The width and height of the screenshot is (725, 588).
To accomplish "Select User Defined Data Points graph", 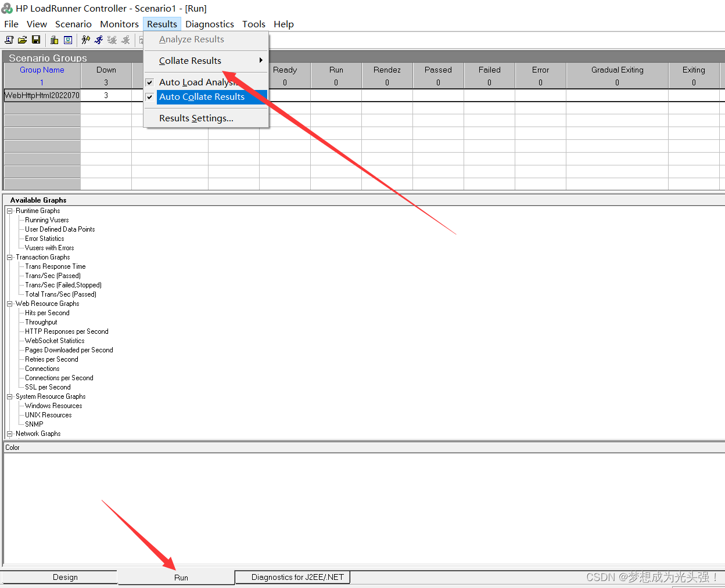I will tap(60, 229).
